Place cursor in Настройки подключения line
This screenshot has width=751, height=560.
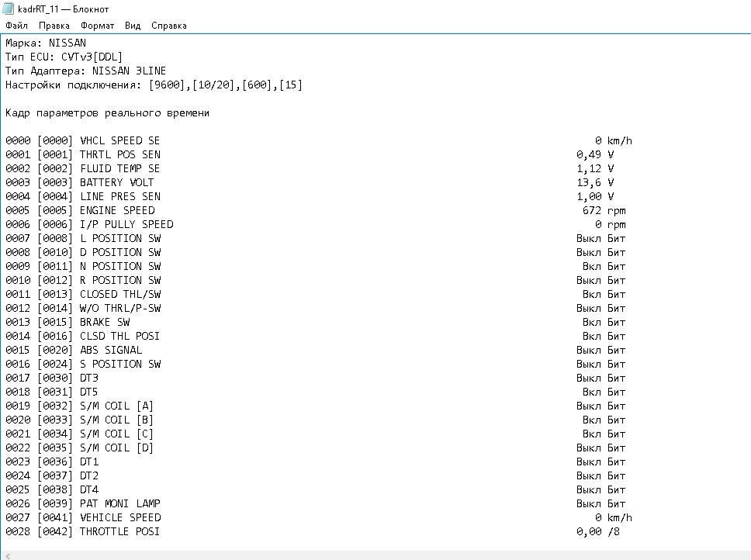[154, 85]
